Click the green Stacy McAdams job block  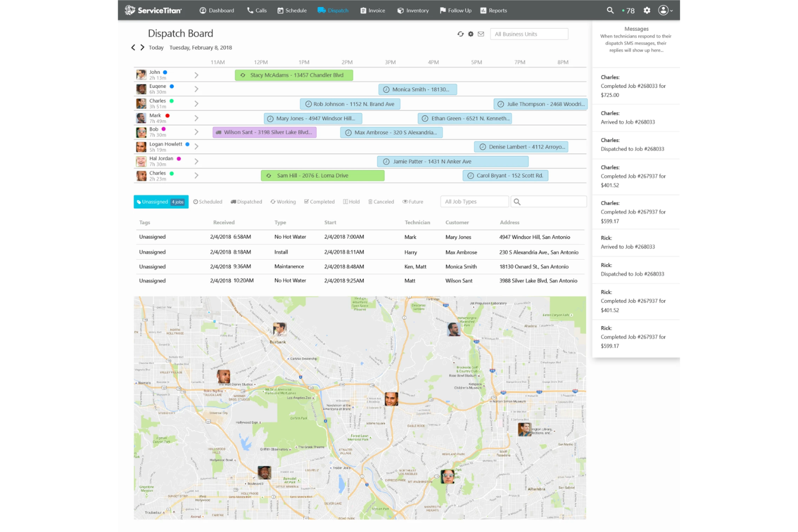[293, 75]
